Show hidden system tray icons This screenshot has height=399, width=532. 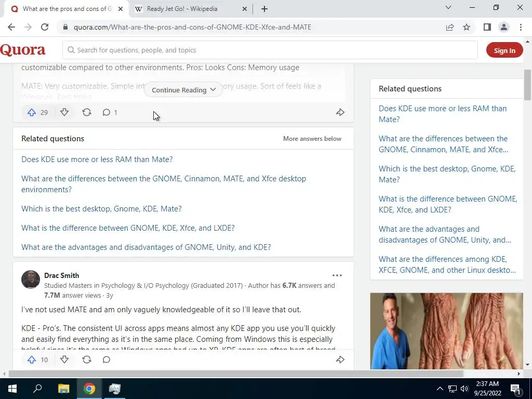tap(440, 389)
